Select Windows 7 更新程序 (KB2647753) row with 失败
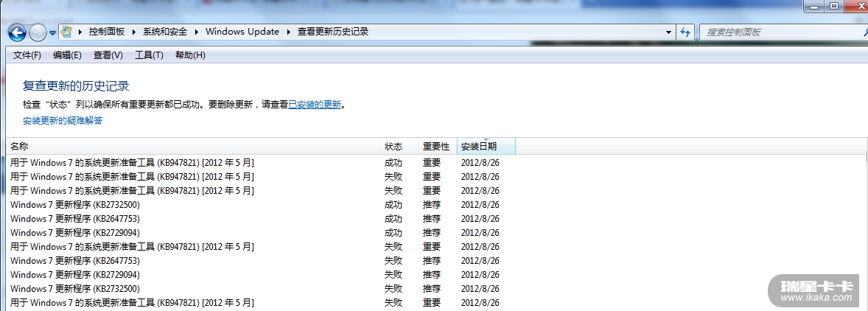This screenshot has width=868, height=311. coord(255,261)
